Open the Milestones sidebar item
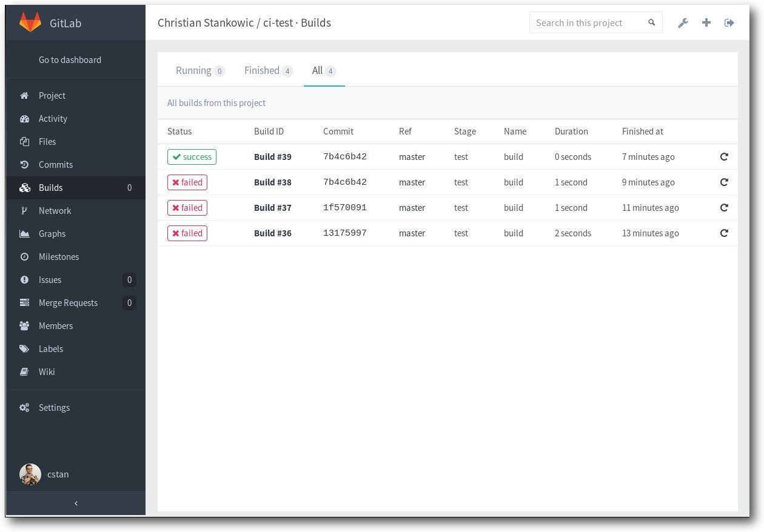Screen dimensions: 764x532 tap(76, 257)
